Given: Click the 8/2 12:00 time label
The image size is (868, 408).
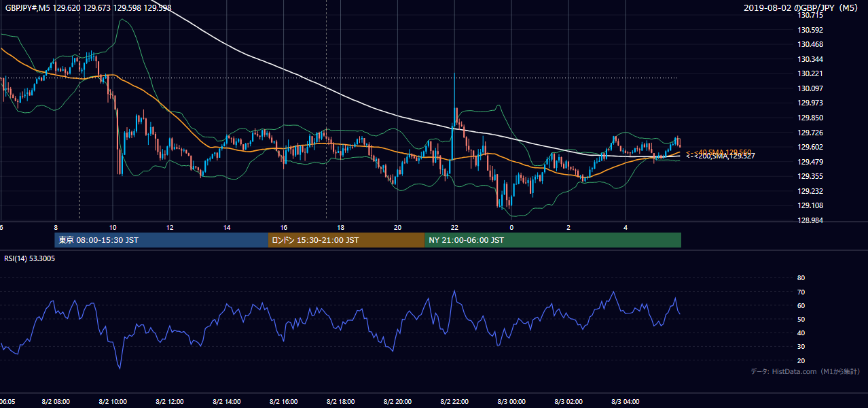Looking at the screenshot, I should 170,402.
